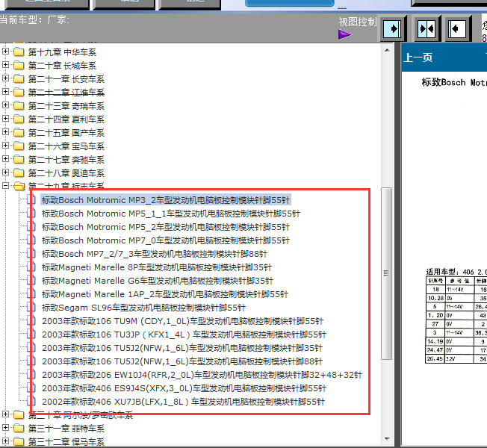
Task: Select 第二十五章 国产车系 tree row
Action: click(x=66, y=133)
